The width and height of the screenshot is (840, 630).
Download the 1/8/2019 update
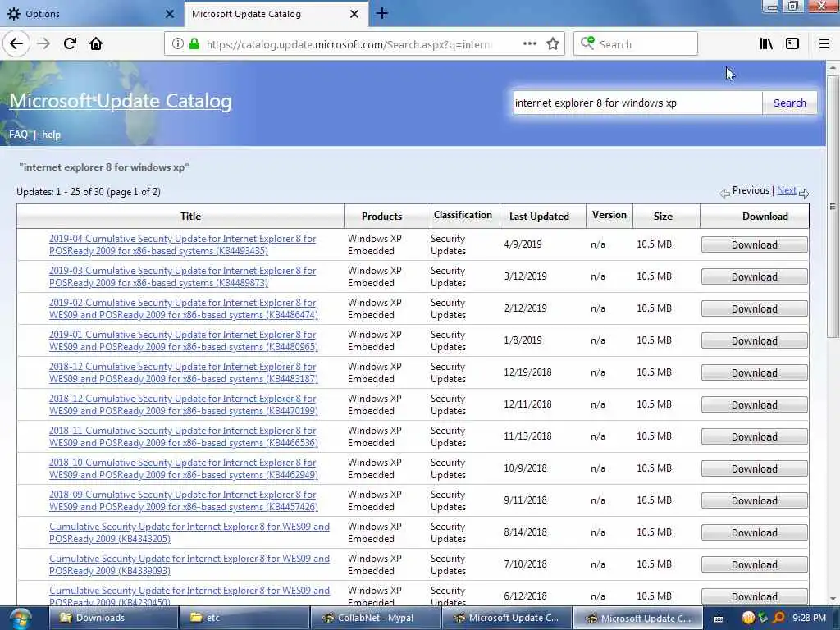click(x=755, y=341)
